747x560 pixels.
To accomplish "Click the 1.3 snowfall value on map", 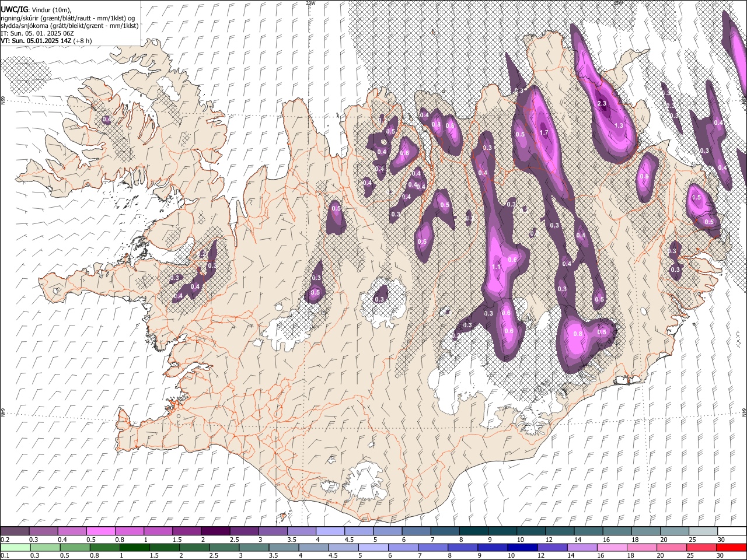I will [x=619, y=125].
